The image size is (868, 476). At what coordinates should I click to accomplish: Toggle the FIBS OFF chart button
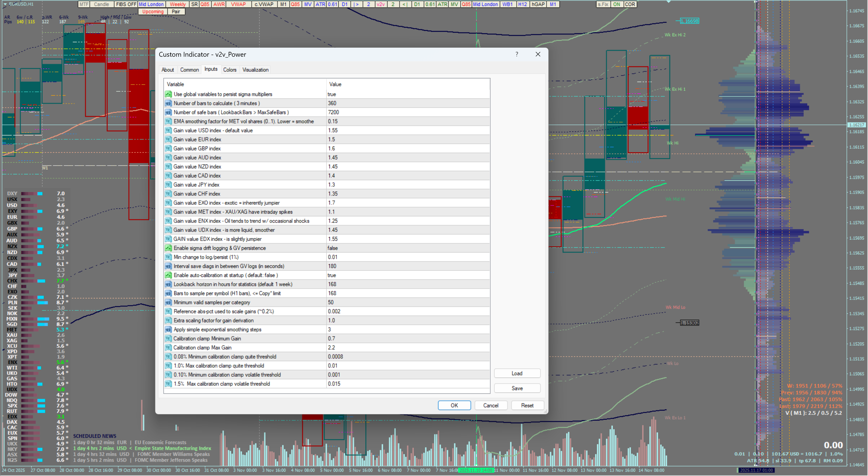126,5
